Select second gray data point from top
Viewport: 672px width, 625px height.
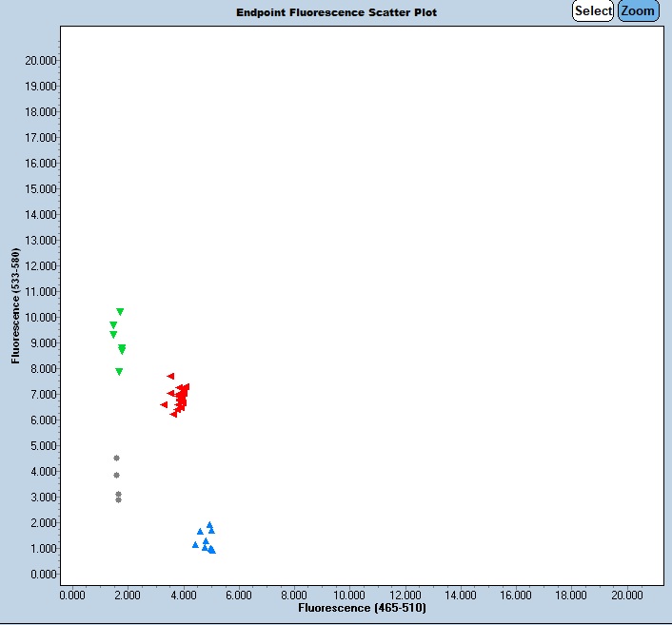116,475
